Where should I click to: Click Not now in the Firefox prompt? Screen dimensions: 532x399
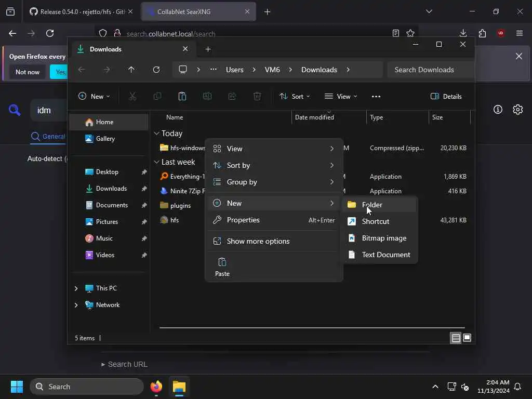(x=28, y=72)
